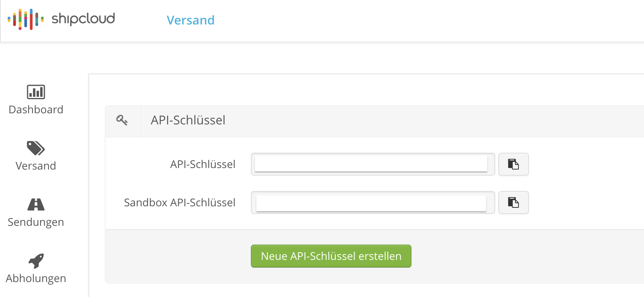Click the shipcloud logo icon

(x=25, y=19)
